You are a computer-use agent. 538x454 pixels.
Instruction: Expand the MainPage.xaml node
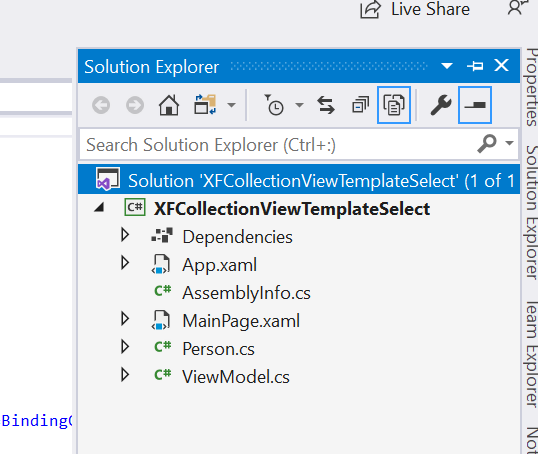point(125,319)
